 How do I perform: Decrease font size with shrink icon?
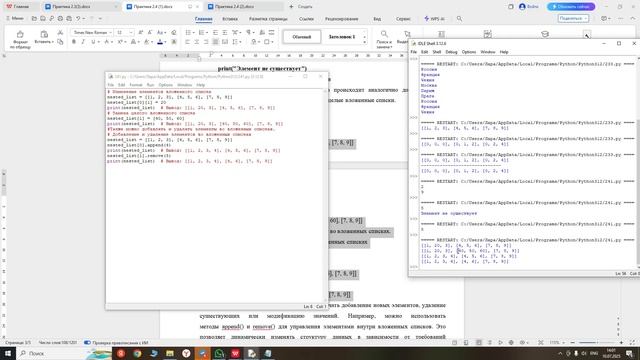coord(150,32)
